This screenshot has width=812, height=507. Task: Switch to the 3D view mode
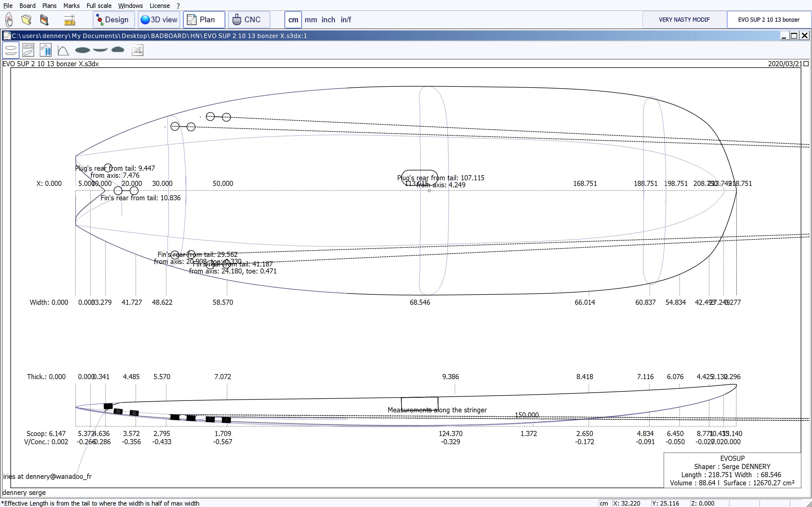click(x=159, y=20)
